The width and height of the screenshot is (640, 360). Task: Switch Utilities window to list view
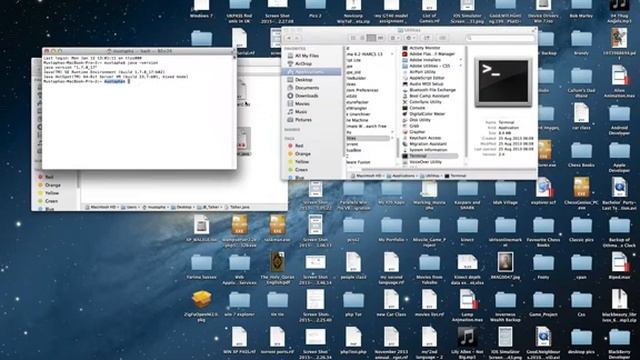(x=362, y=38)
